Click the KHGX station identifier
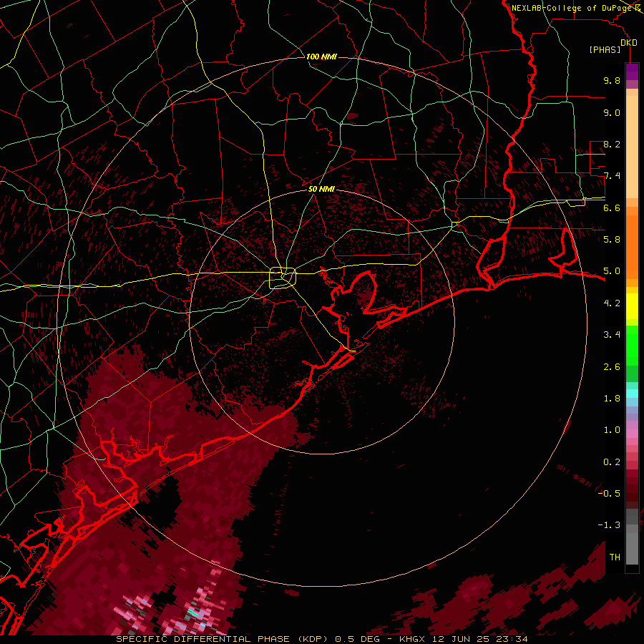The width and height of the screenshot is (644, 644). [413, 639]
